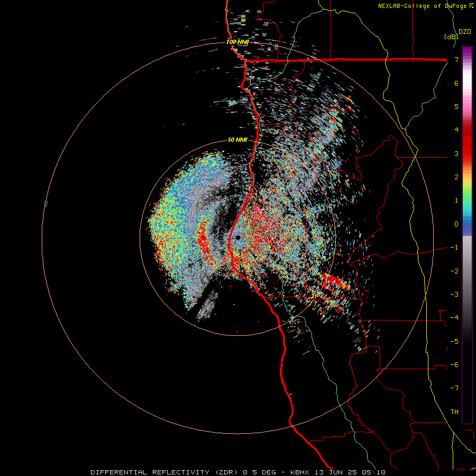
Task: Click the color scale value 6
Action: tap(456, 83)
